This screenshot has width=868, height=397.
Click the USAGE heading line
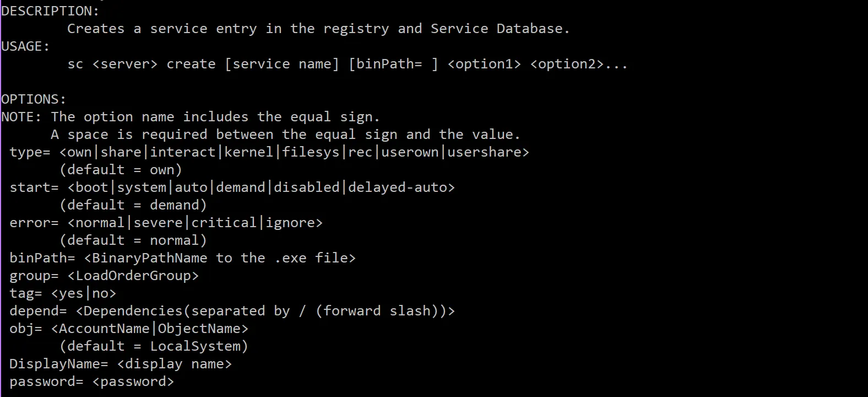25,46
